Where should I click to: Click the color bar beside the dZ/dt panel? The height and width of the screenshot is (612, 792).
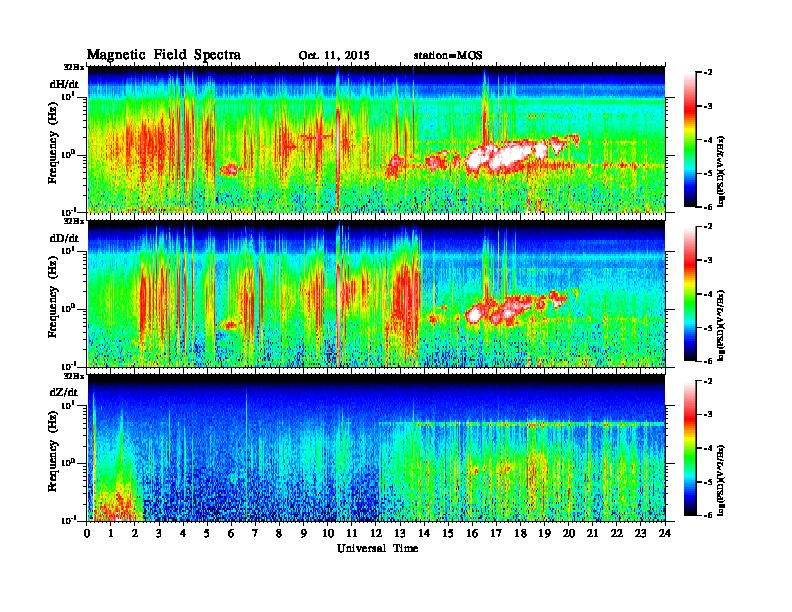[689, 448]
